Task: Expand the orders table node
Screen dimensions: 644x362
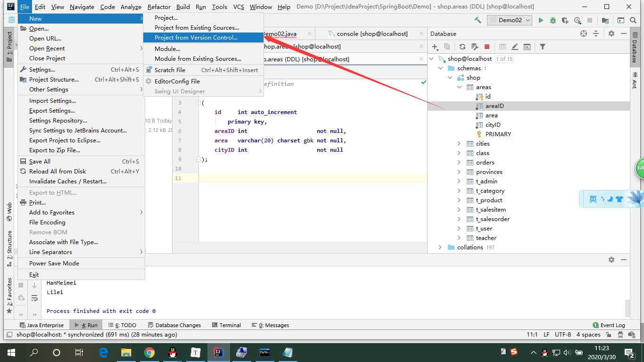Action: pyautogui.click(x=459, y=163)
